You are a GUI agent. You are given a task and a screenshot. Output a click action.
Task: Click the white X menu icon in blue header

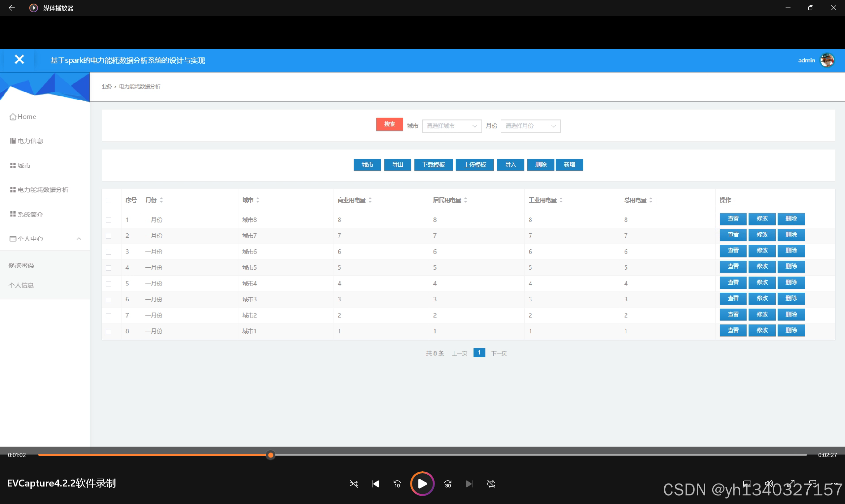(19, 60)
